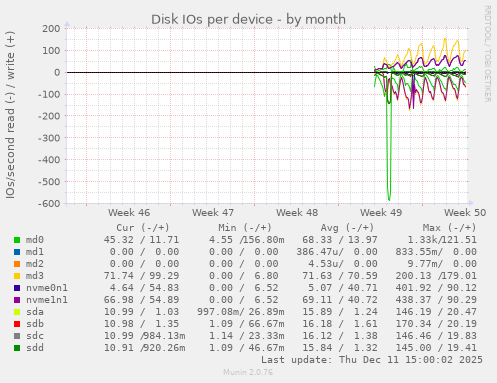The height and width of the screenshot is (383, 497).
Task: Click the Week 49 x-axis label
Action: point(381,213)
